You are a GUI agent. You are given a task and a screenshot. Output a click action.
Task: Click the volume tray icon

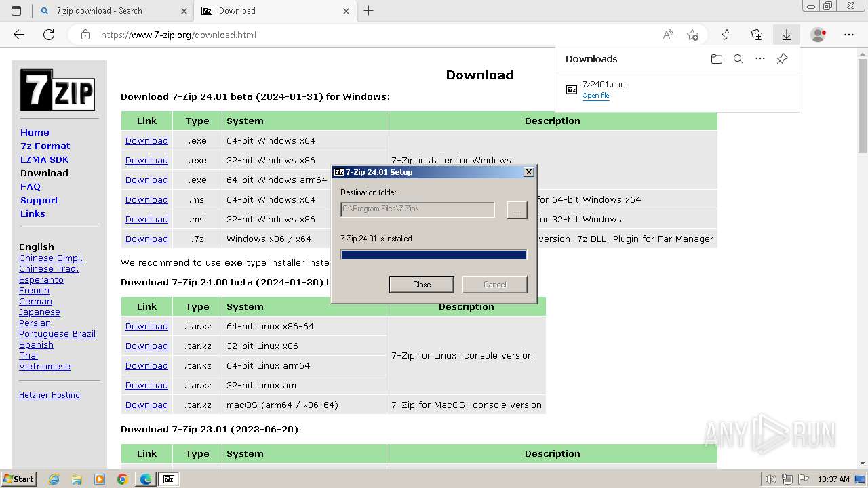771,479
